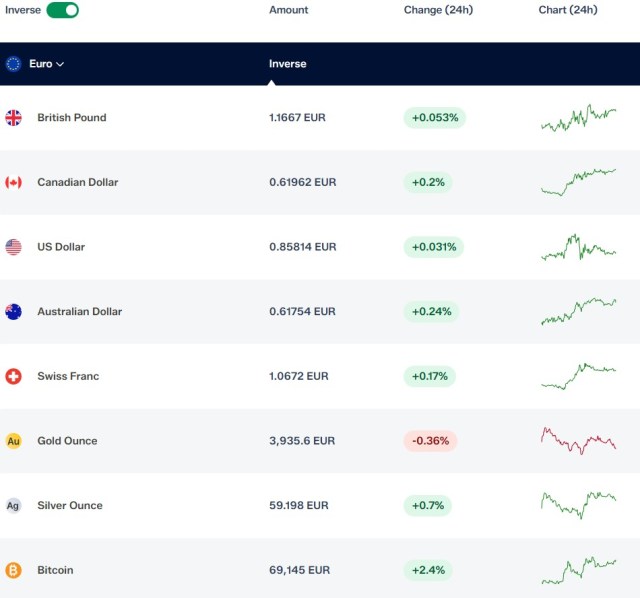Click the Australian Dollar flag icon
The height and width of the screenshot is (598, 640).
point(13,311)
